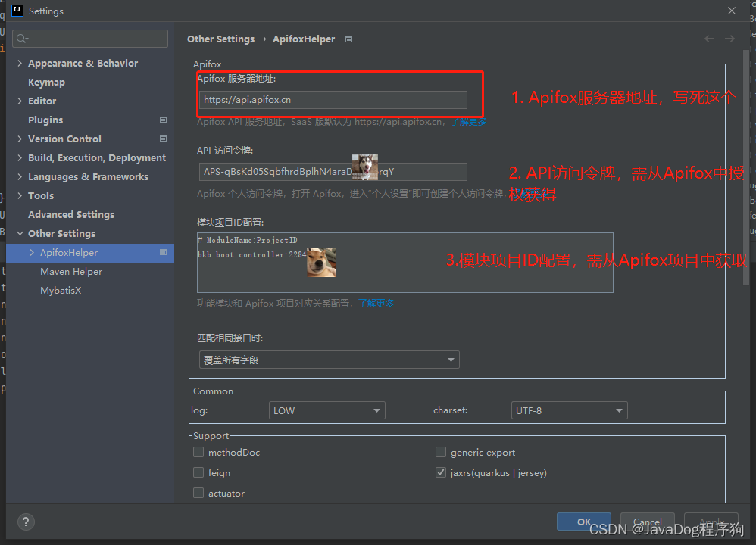Close the Settings dialog with X

(732, 11)
